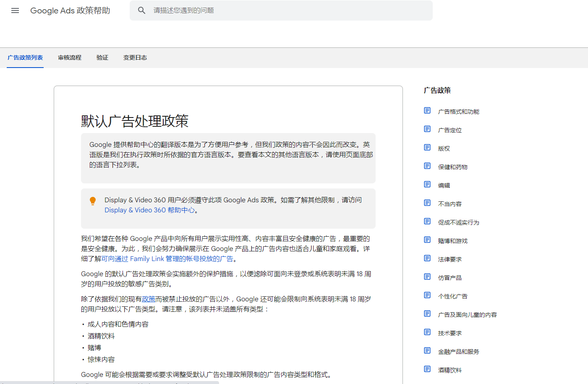The image size is (588, 384).
Task: Open the 仿冒产品 policy link
Action: (450, 278)
